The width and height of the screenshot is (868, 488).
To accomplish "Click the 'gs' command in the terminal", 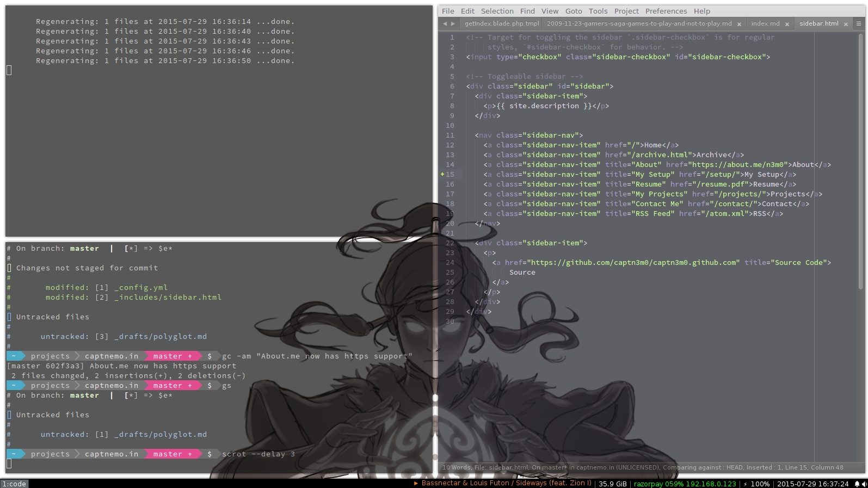I will [x=226, y=386].
